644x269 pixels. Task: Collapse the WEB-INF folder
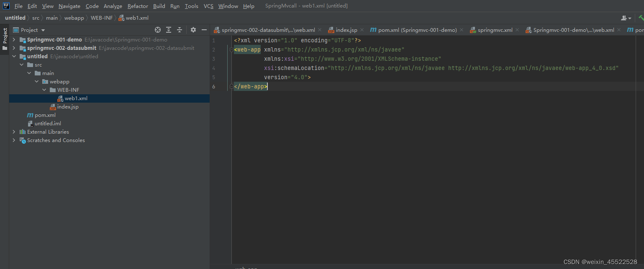(x=44, y=90)
